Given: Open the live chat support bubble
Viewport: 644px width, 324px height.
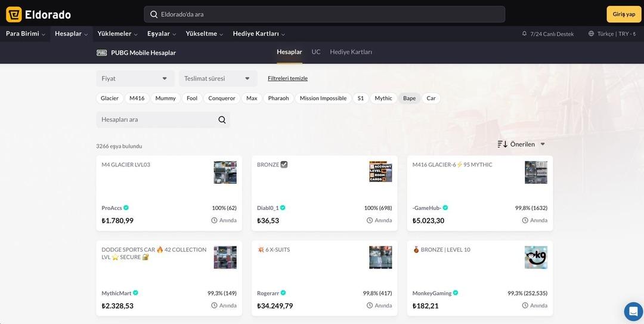Looking at the screenshot, I should click(x=633, y=311).
